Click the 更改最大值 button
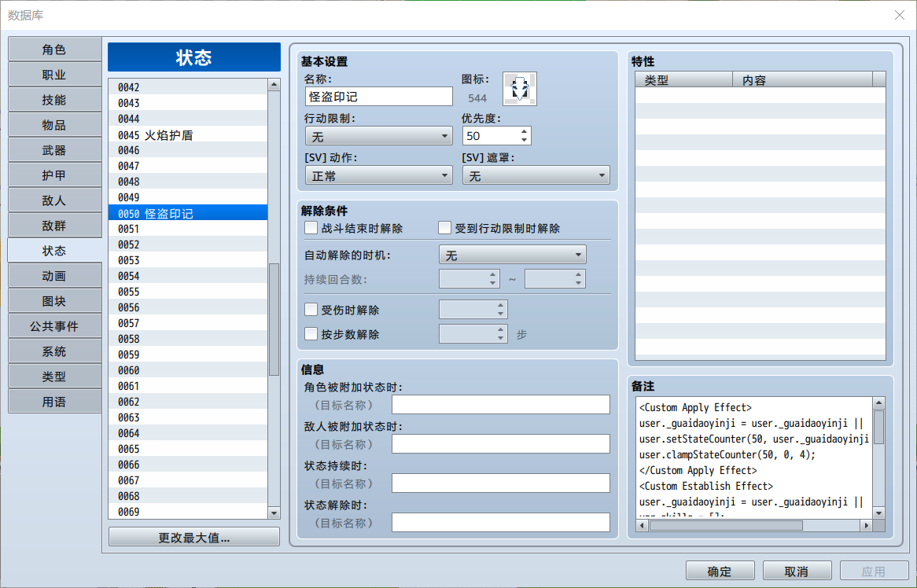917x588 pixels. tap(194, 537)
